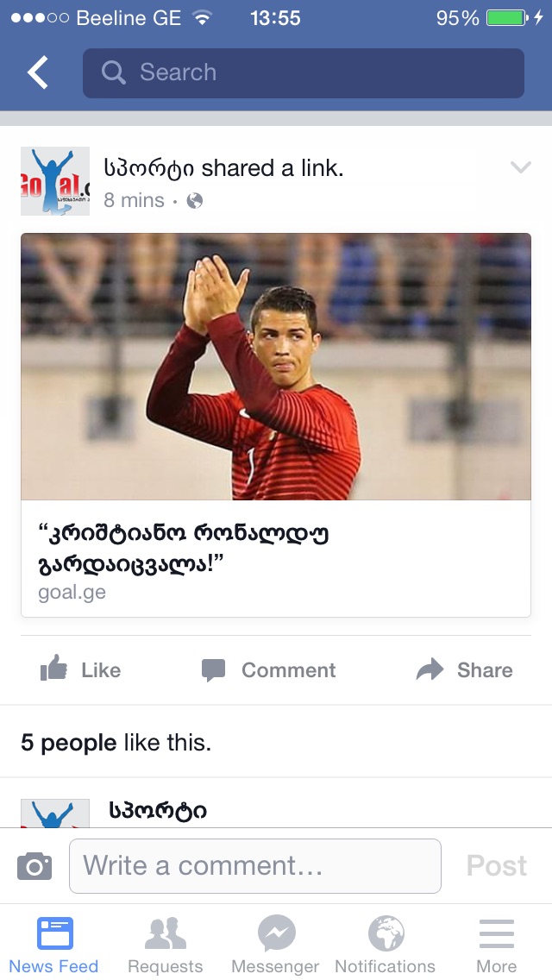Click the Comment speech bubble icon
Viewport: 552px width, 980px height.
[x=213, y=670]
